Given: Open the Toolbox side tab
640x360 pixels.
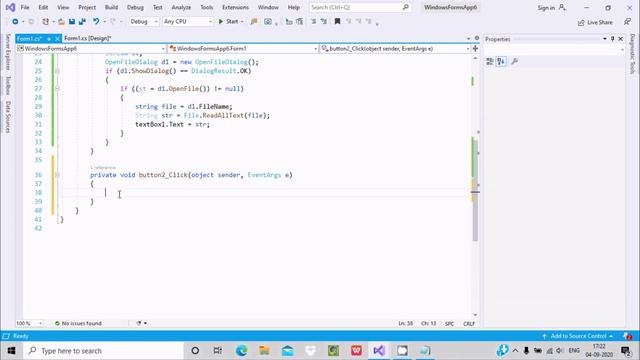Looking at the screenshot, I should [8, 86].
